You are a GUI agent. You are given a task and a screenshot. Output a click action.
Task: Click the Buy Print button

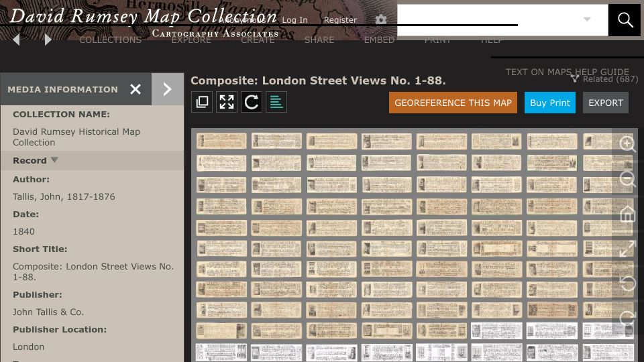pyautogui.click(x=550, y=103)
